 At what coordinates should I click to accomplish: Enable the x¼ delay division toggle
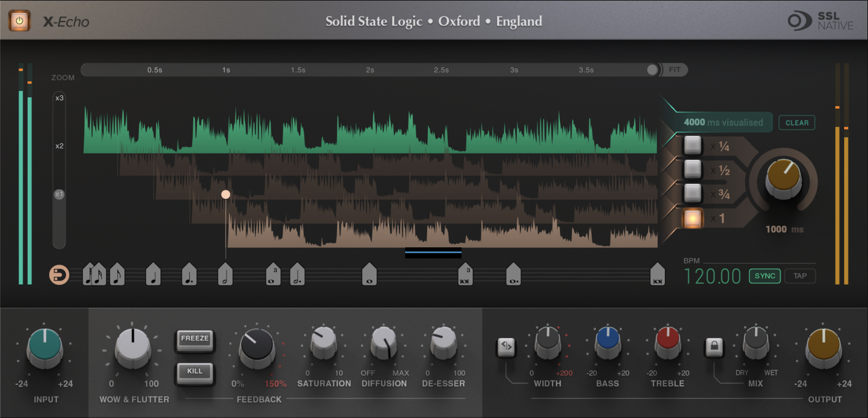coord(692,145)
